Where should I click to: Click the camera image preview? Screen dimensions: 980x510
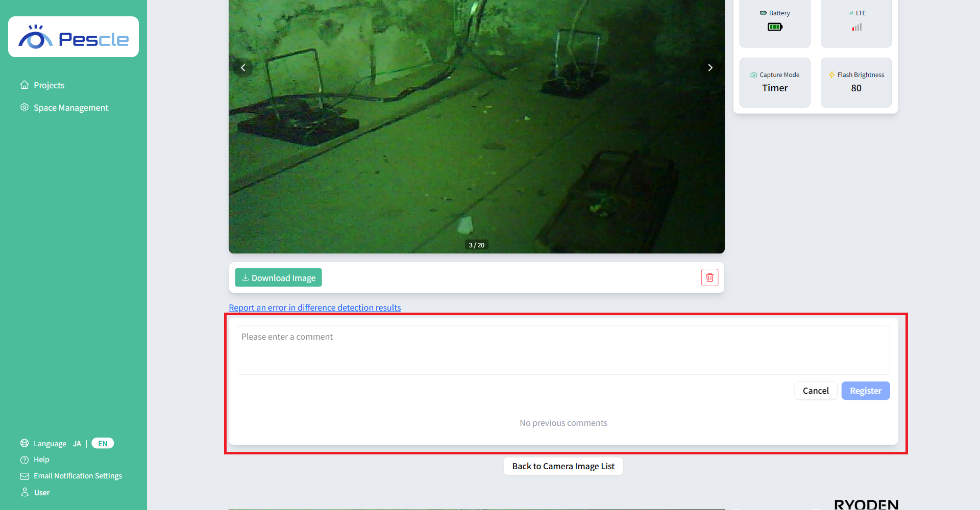(476, 126)
